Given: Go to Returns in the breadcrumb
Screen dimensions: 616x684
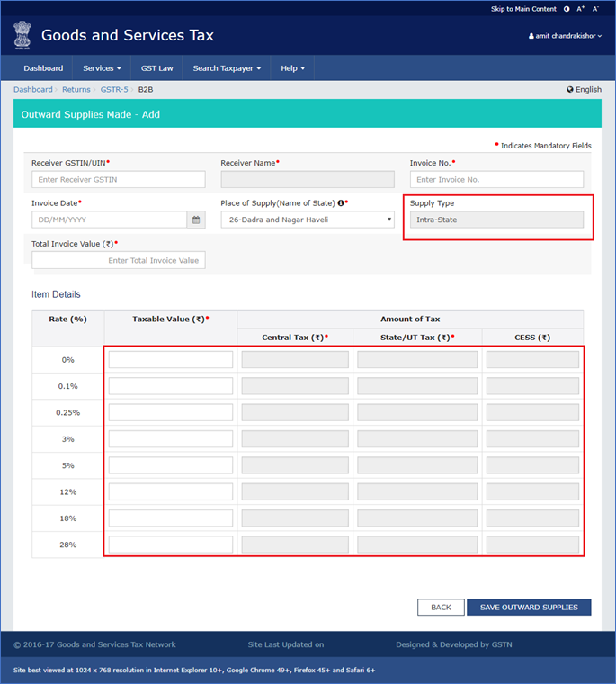Looking at the screenshot, I should (76, 89).
